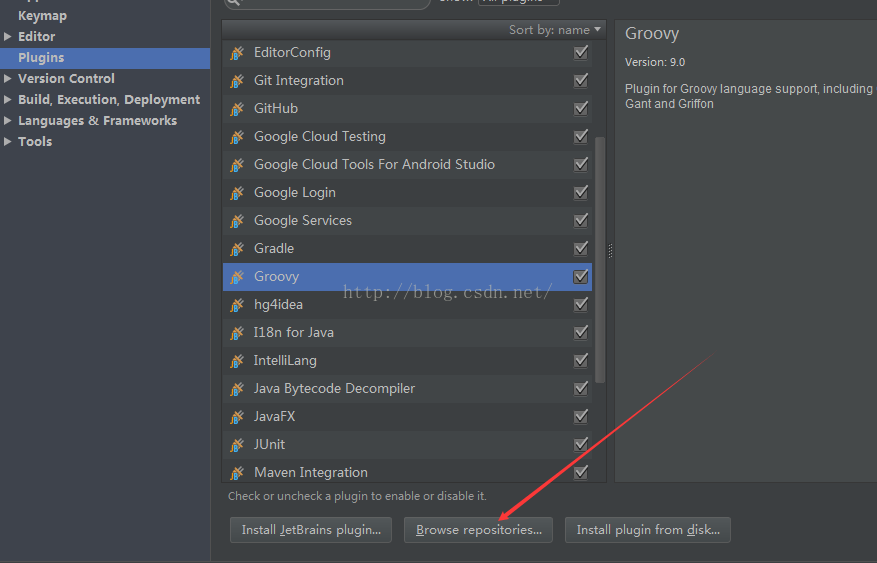Uncheck the JUnit plugin checkbox

[581, 444]
